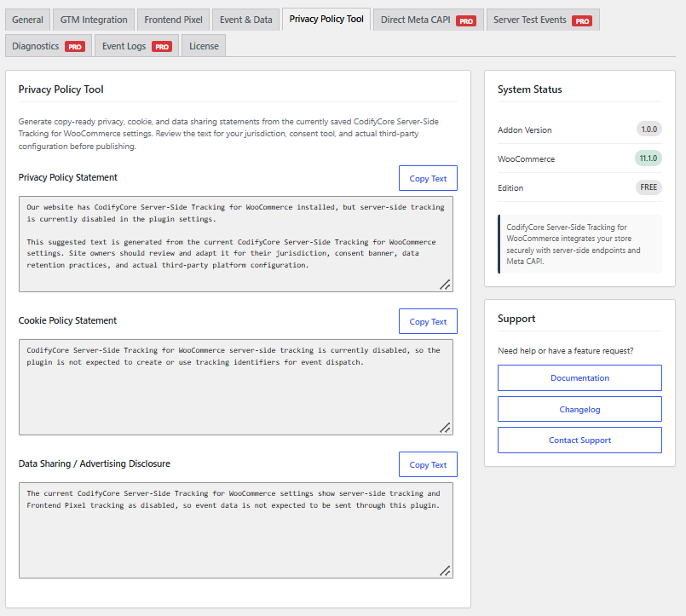The width and height of the screenshot is (686, 616).
Task: Click 'Need help or have a feature request?' text
Action: [565, 350]
